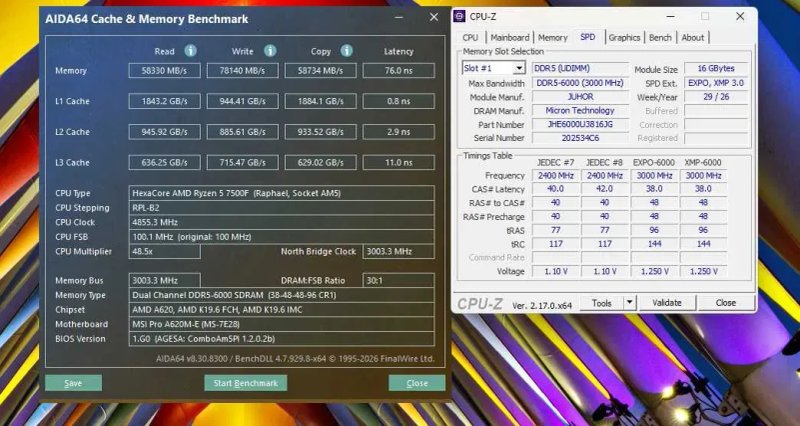The height and width of the screenshot is (426, 800).
Task: Click the L3 Cache latency 11.0 ns
Action: tap(398, 162)
